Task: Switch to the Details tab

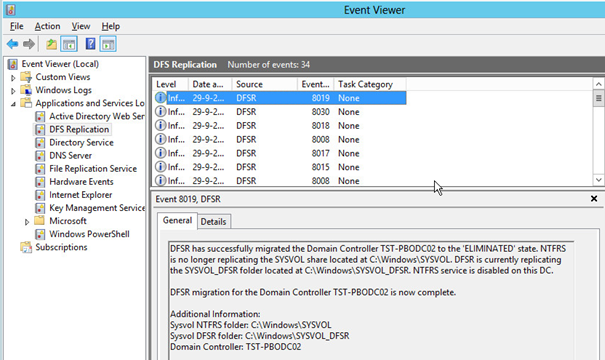Action: tap(213, 221)
